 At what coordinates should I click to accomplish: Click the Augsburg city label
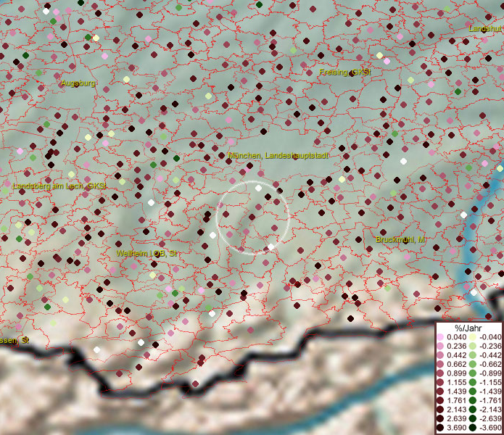point(78,83)
